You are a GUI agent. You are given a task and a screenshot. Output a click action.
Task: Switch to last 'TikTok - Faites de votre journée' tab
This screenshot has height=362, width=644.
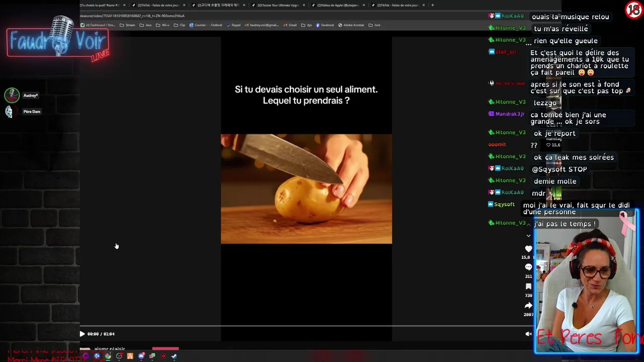pyautogui.click(x=397, y=5)
